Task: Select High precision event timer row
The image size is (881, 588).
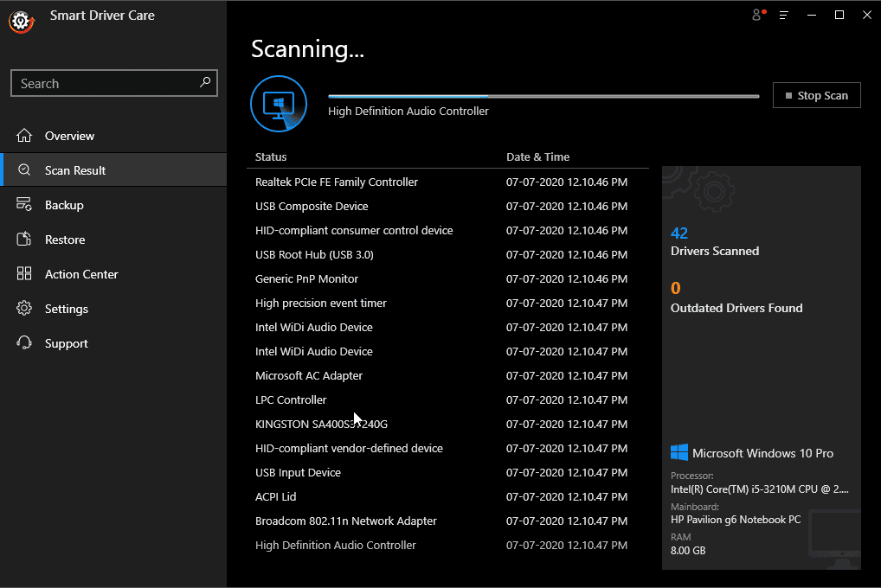Action: pos(447,303)
